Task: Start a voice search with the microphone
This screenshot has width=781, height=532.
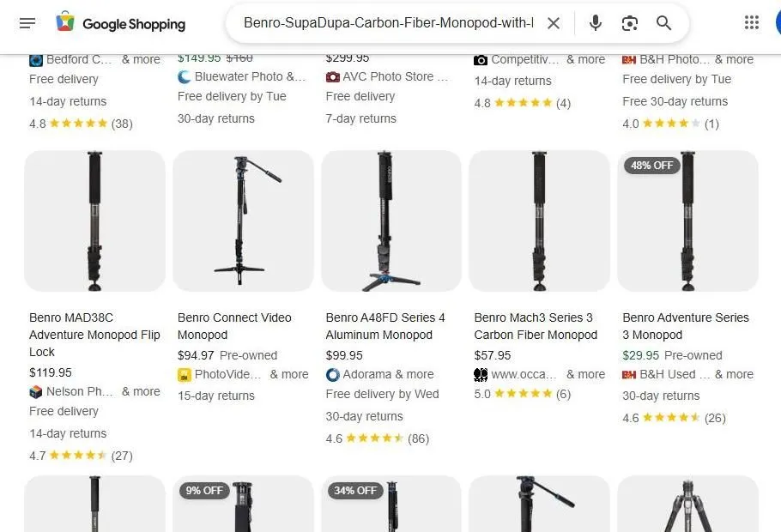Action: click(x=596, y=23)
